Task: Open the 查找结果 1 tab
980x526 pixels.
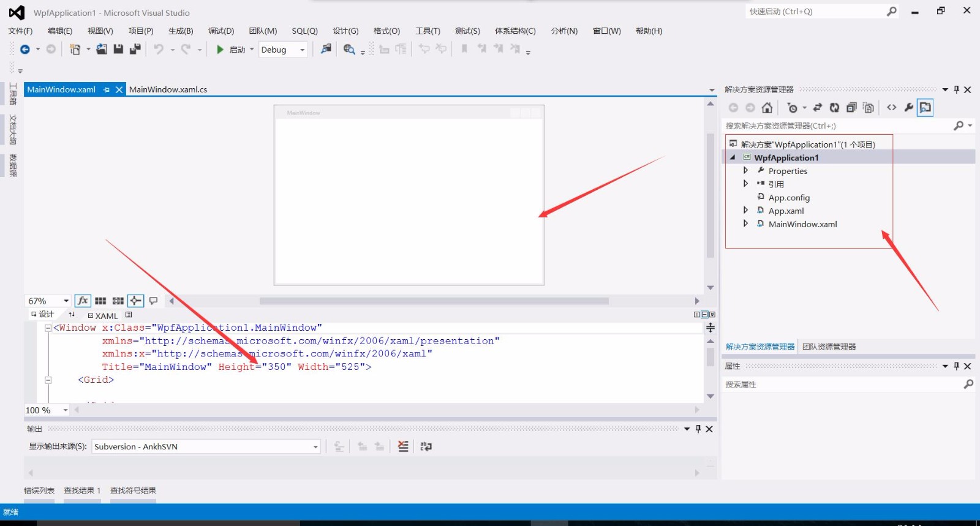Action: [x=82, y=490]
